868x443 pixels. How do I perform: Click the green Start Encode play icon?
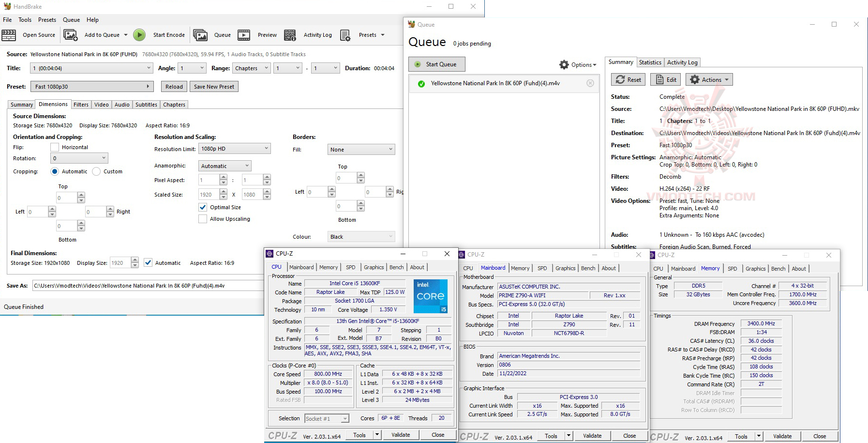(139, 35)
